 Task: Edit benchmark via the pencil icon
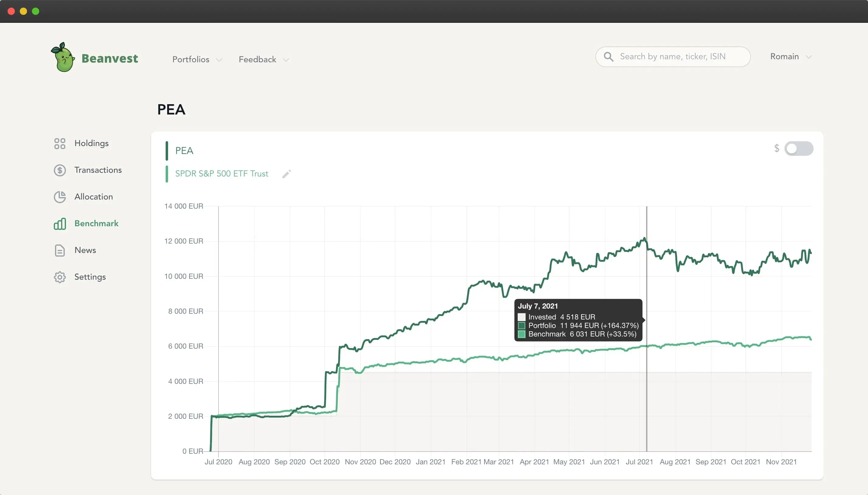[x=286, y=174]
